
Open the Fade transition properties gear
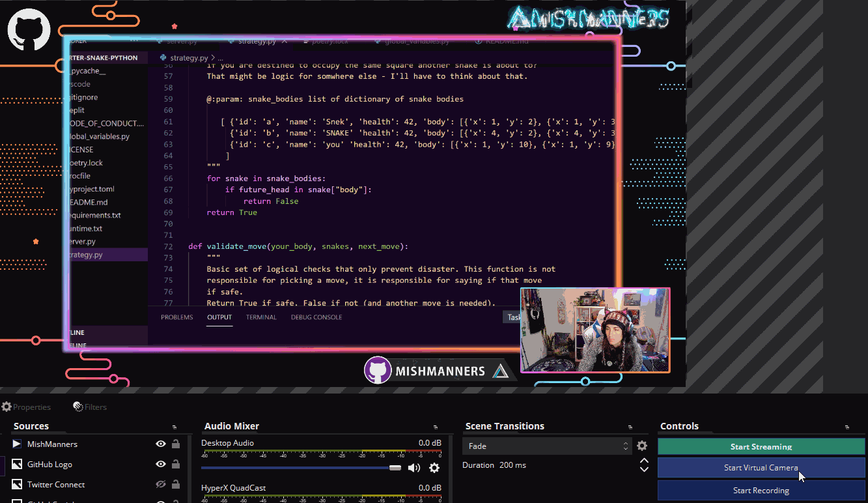click(x=642, y=446)
